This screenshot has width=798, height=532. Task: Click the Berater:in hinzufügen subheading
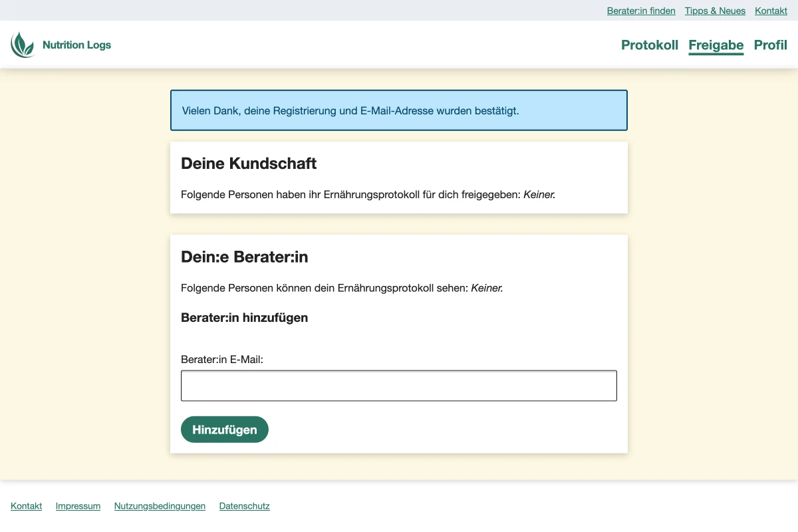(244, 317)
